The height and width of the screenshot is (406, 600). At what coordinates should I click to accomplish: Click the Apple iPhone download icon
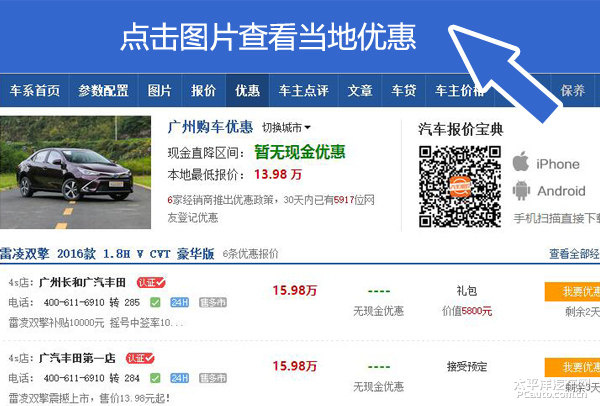pyautogui.click(x=521, y=161)
